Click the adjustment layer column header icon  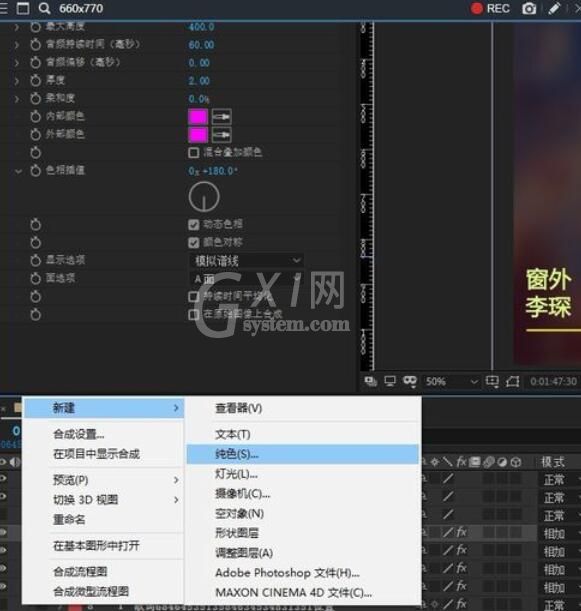(x=502, y=462)
